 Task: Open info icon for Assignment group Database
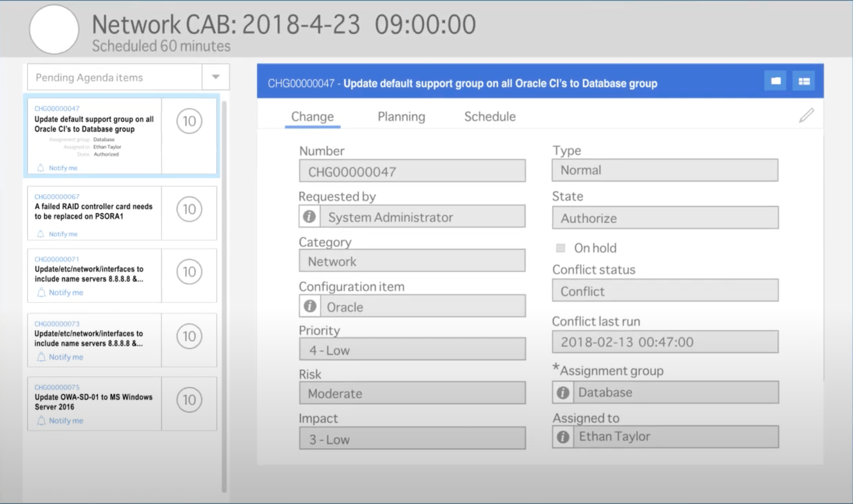coord(563,392)
